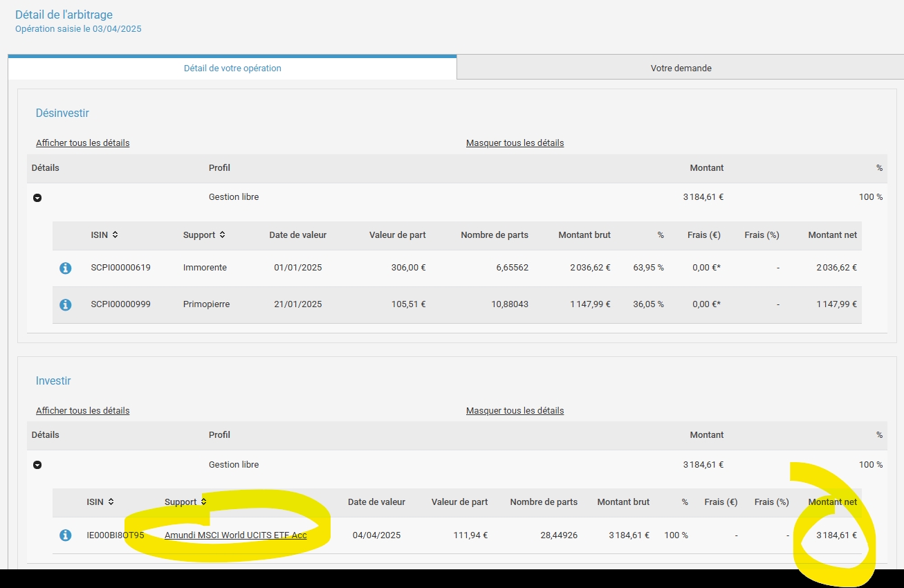The image size is (904, 588).
Task: Switch to the Votre demande tab
Action: click(x=680, y=67)
